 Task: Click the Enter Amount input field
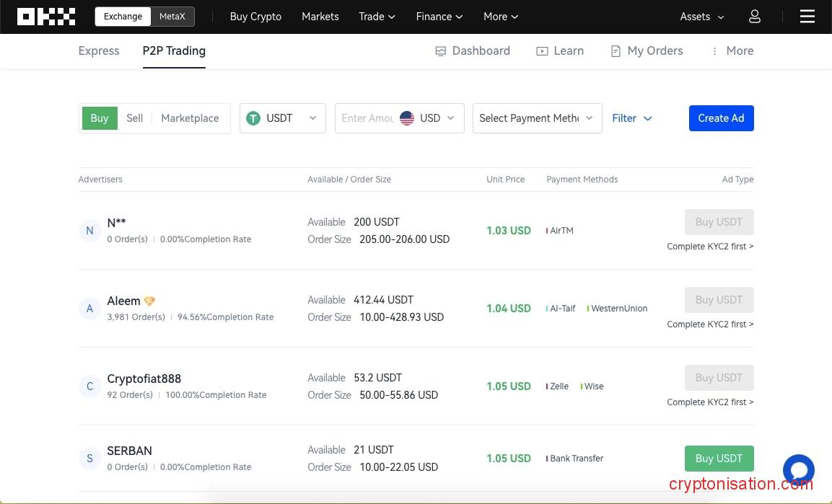367,118
